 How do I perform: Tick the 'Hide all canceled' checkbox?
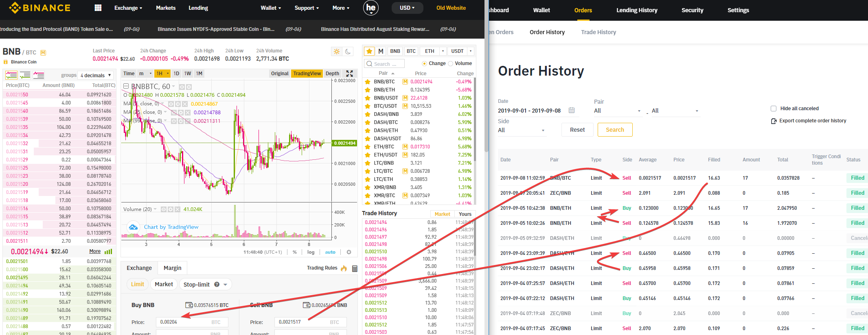pos(774,109)
